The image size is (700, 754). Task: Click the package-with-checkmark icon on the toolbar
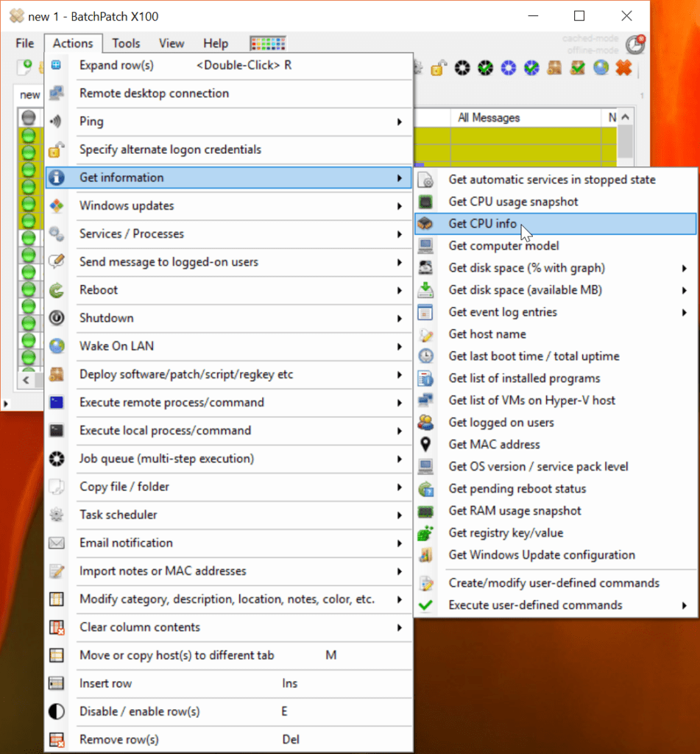click(577, 68)
